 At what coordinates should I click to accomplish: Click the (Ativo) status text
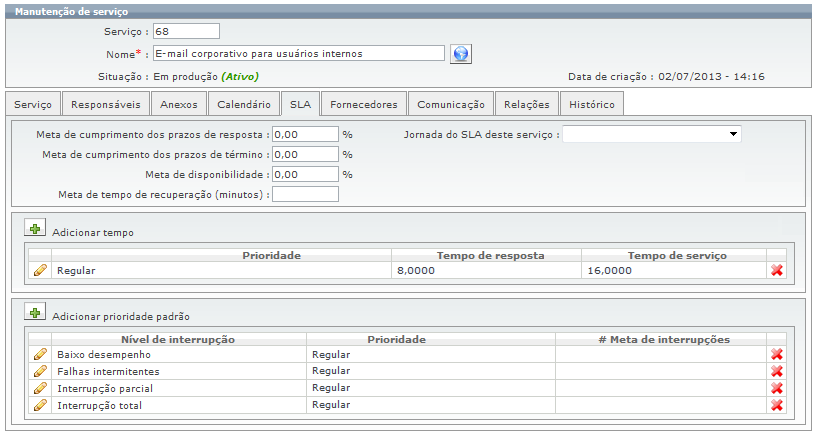point(240,77)
